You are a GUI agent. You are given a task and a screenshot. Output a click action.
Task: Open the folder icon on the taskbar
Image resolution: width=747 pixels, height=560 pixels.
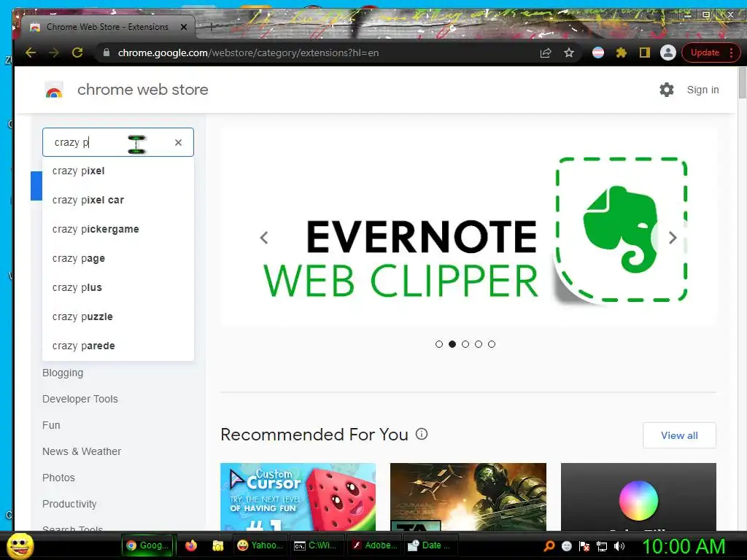218,545
